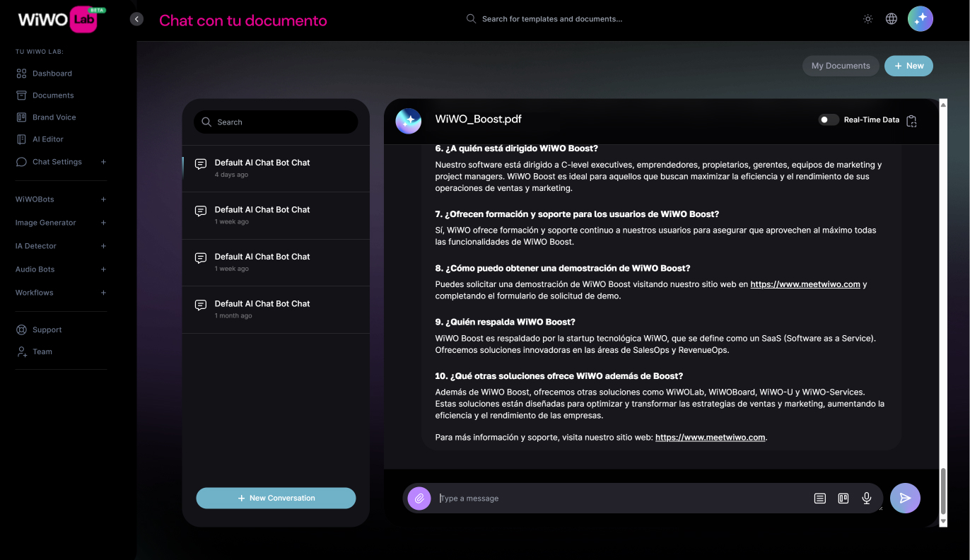This screenshot has width=970, height=560.
Task: Open the user avatar in top right
Action: tap(920, 19)
